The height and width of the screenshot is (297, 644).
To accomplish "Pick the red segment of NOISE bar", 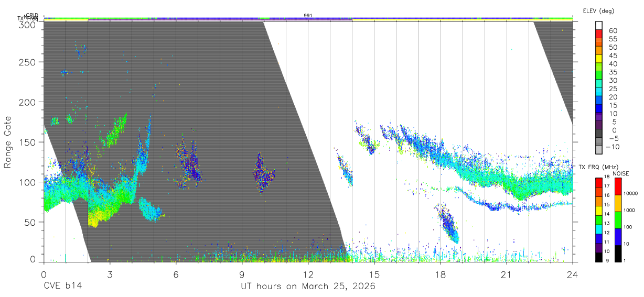I will click(x=617, y=186).
